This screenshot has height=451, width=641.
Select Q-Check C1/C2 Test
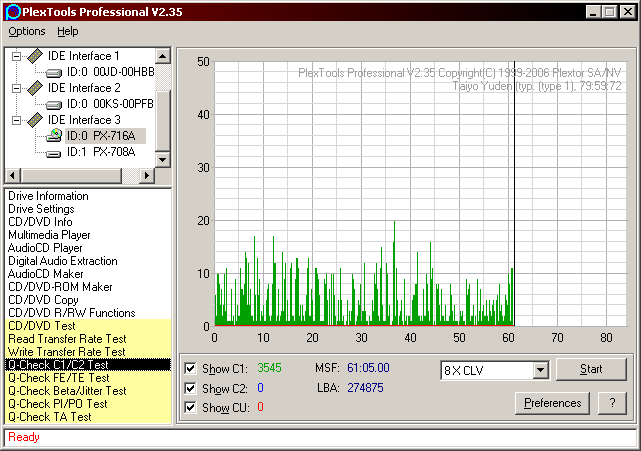pyautogui.click(x=88, y=365)
